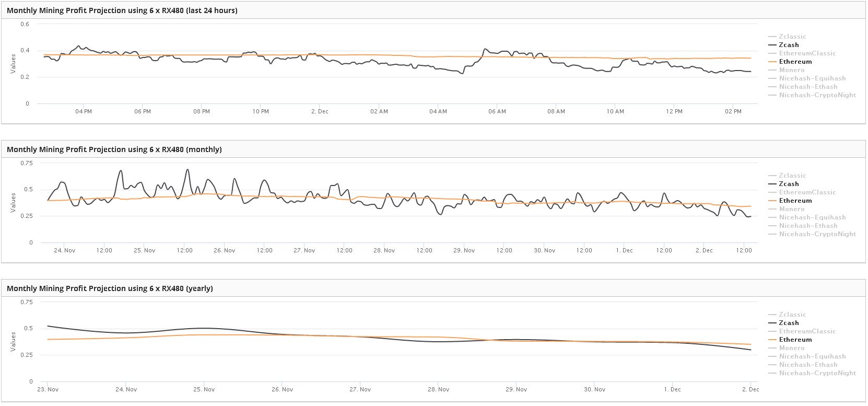Enable Monero series in the yearly chart
Screen dimensions: 868x406
click(787, 348)
